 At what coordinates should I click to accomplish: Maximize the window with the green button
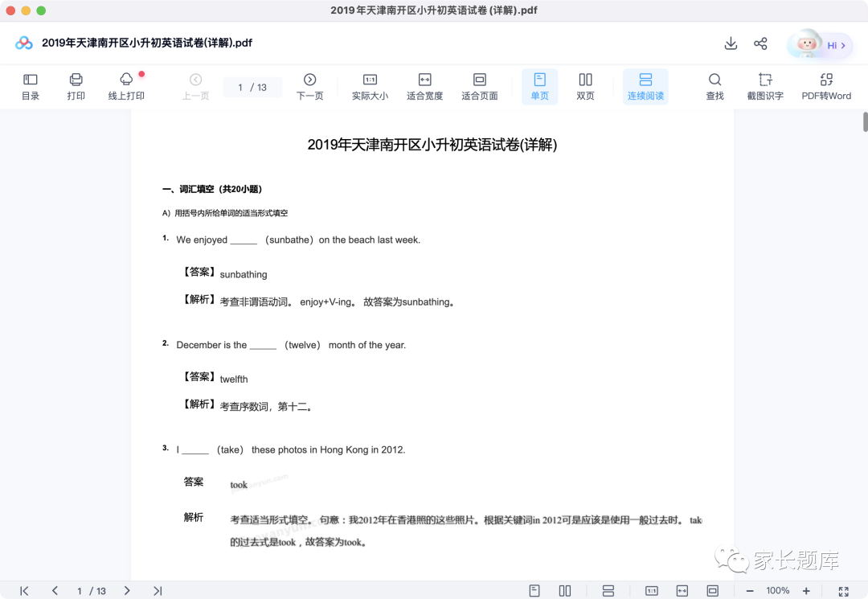click(41, 10)
